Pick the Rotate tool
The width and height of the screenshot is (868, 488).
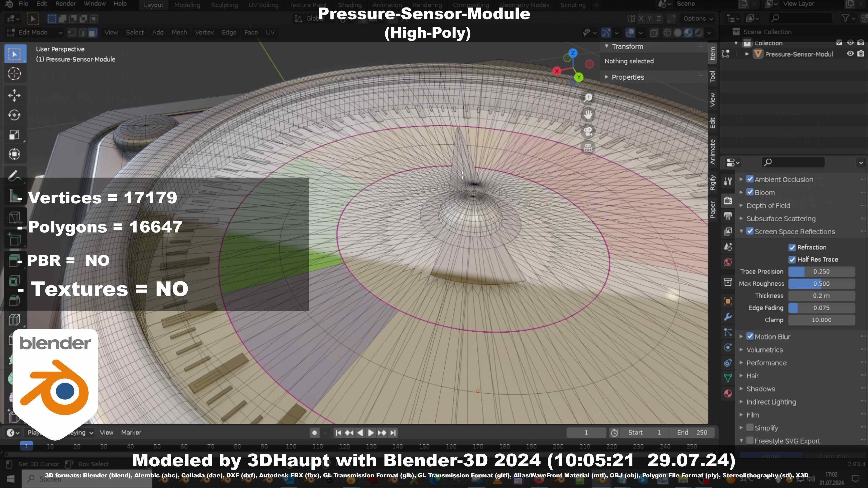14,115
